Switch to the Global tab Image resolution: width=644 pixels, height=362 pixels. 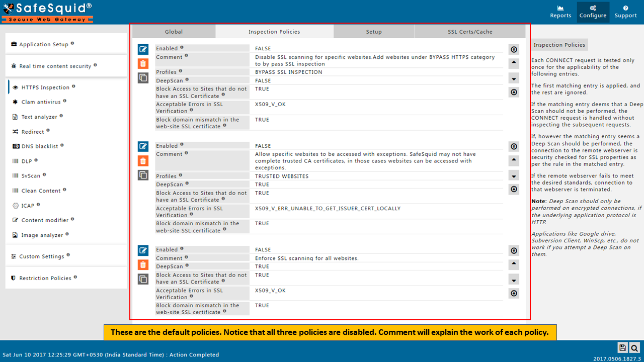click(x=174, y=32)
